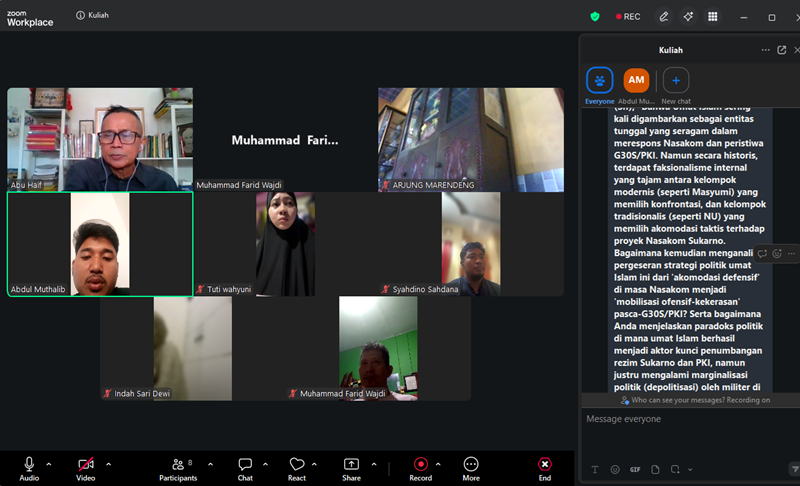
Task: Reply to the hovered chat message
Action: [762, 253]
